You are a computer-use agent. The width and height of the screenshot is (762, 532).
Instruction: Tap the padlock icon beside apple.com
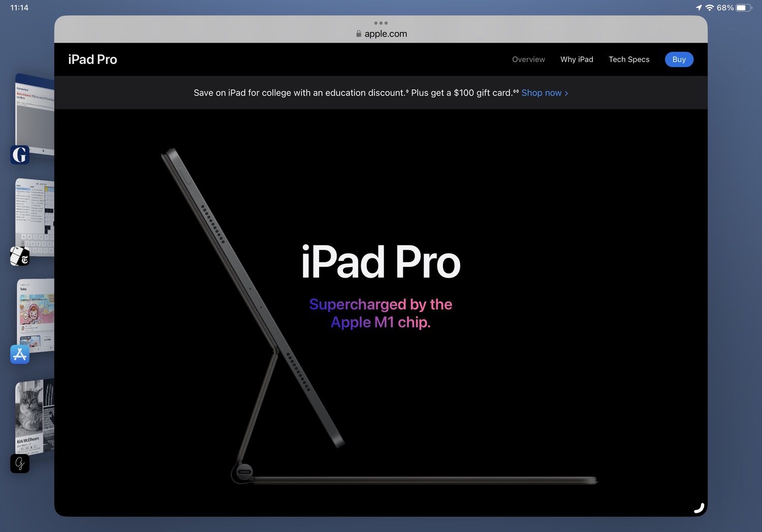point(359,34)
